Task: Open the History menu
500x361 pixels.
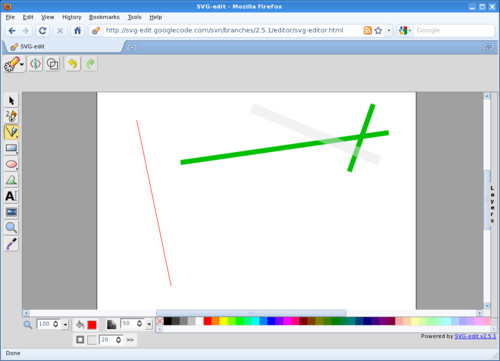Action: click(72, 17)
